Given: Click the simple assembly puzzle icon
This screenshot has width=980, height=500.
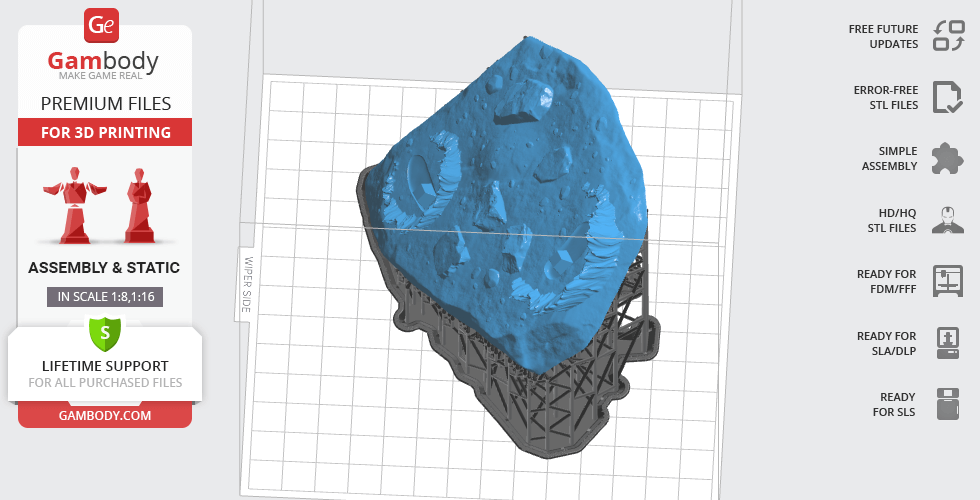Looking at the screenshot, I should [x=946, y=158].
